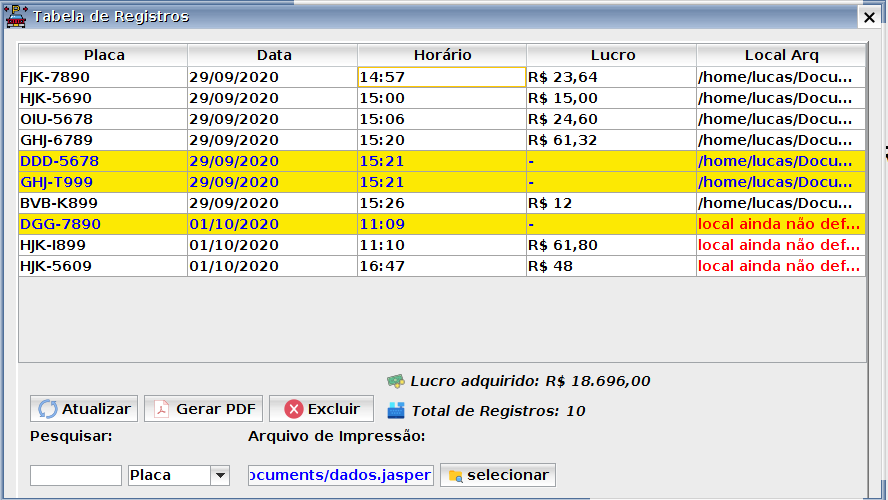Open the Placa search filter dropdown

(220, 475)
